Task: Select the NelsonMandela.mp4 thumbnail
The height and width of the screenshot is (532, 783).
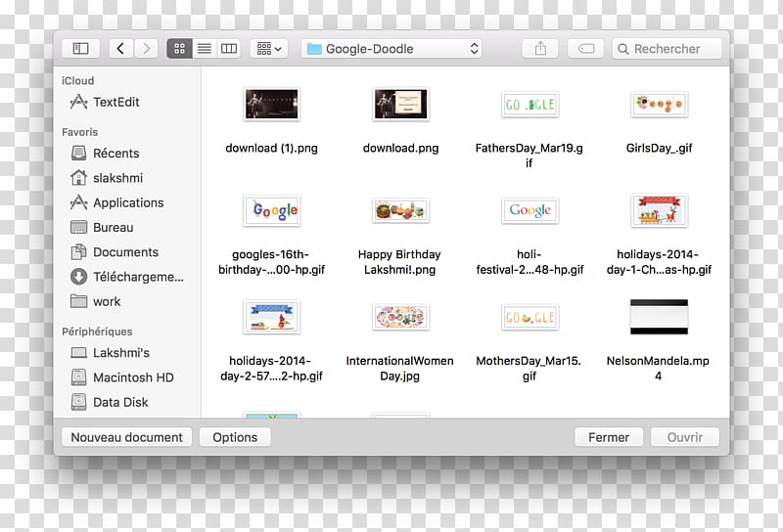Action: pyautogui.click(x=658, y=318)
